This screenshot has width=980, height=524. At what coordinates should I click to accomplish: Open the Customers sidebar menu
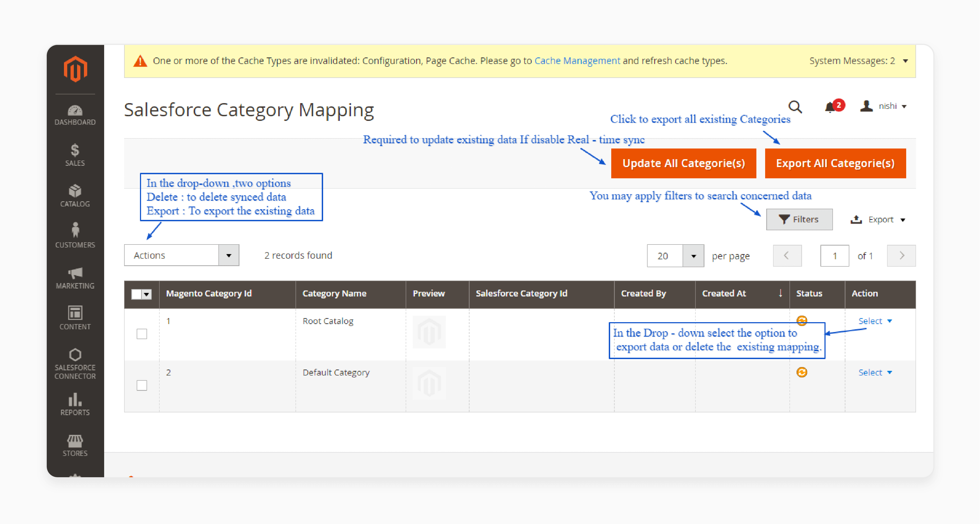pyautogui.click(x=75, y=235)
